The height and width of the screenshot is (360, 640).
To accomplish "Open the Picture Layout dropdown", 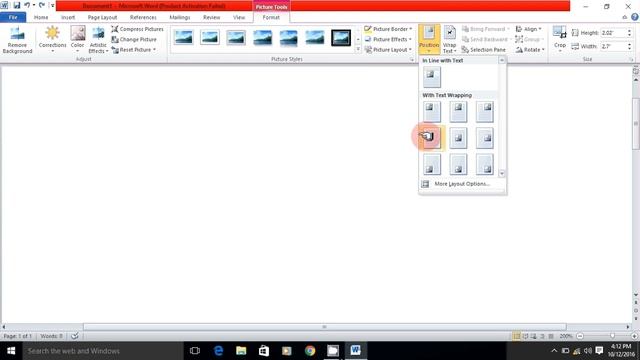I will pos(388,49).
